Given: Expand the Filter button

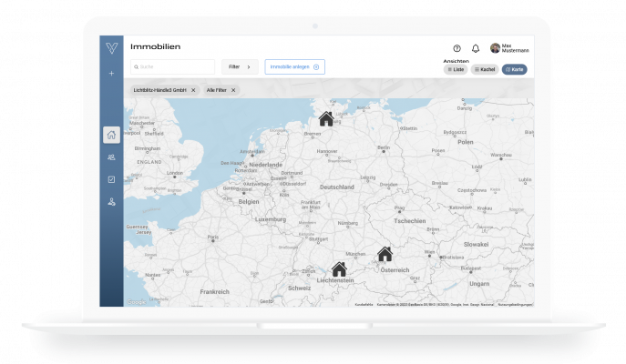Looking at the screenshot, I should pos(240,67).
